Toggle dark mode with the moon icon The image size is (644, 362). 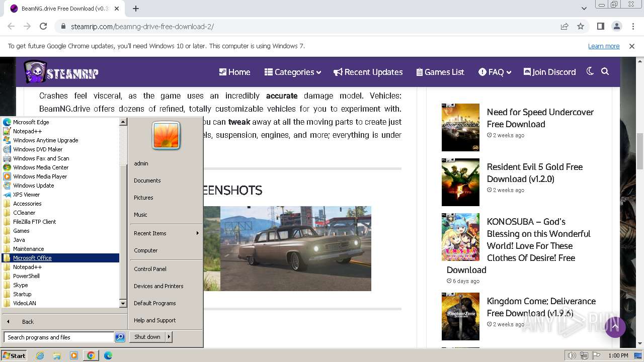point(590,71)
